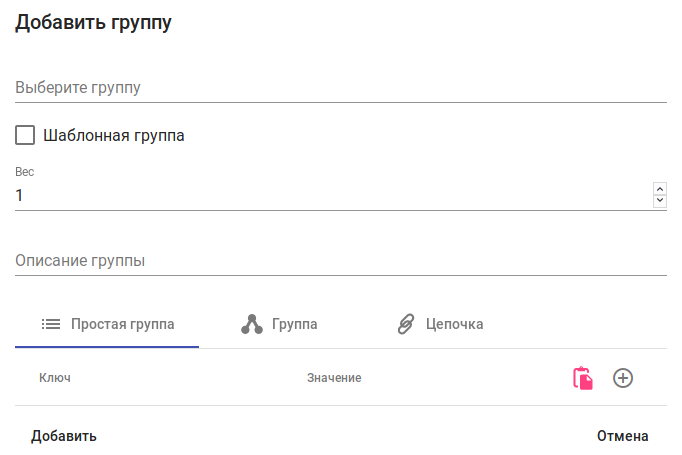Click the paperclip icon on Цепочка tab
The width and height of the screenshot is (682, 455).
pyautogui.click(x=406, y=324)
